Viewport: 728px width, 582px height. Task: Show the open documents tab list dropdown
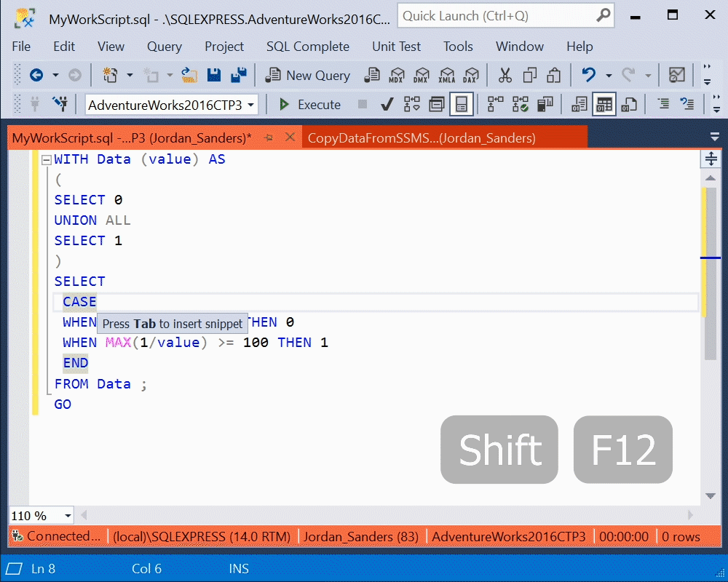pos(715,137)
